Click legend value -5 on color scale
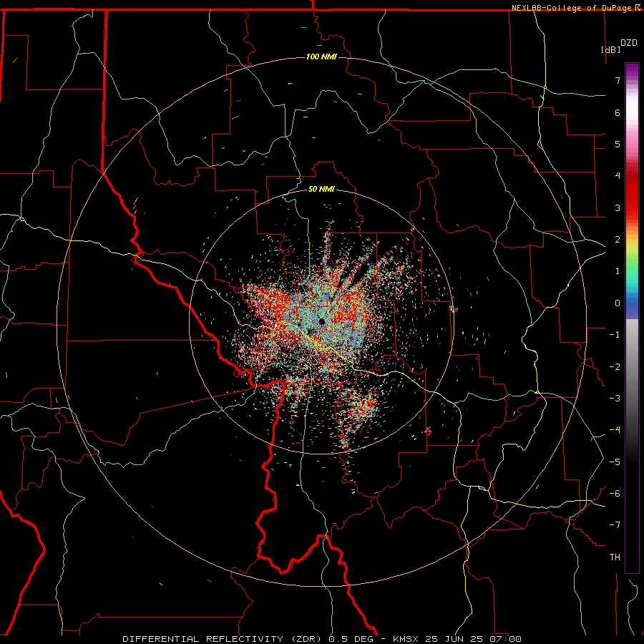 (x=615, y=462)
